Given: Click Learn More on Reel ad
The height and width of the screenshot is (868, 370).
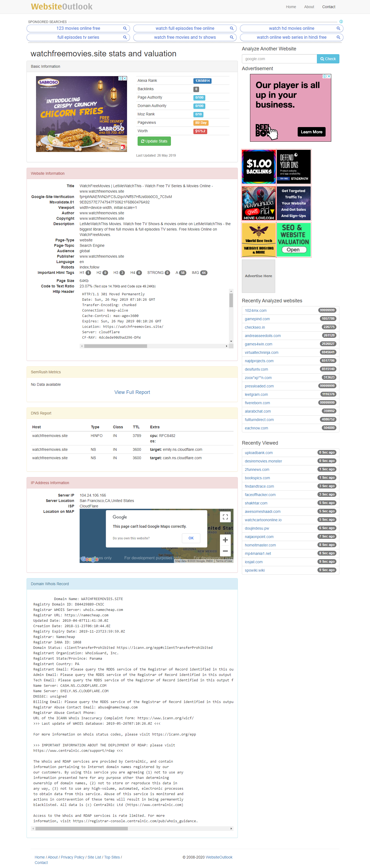Looking at the screenshot, I should (311, 132).
